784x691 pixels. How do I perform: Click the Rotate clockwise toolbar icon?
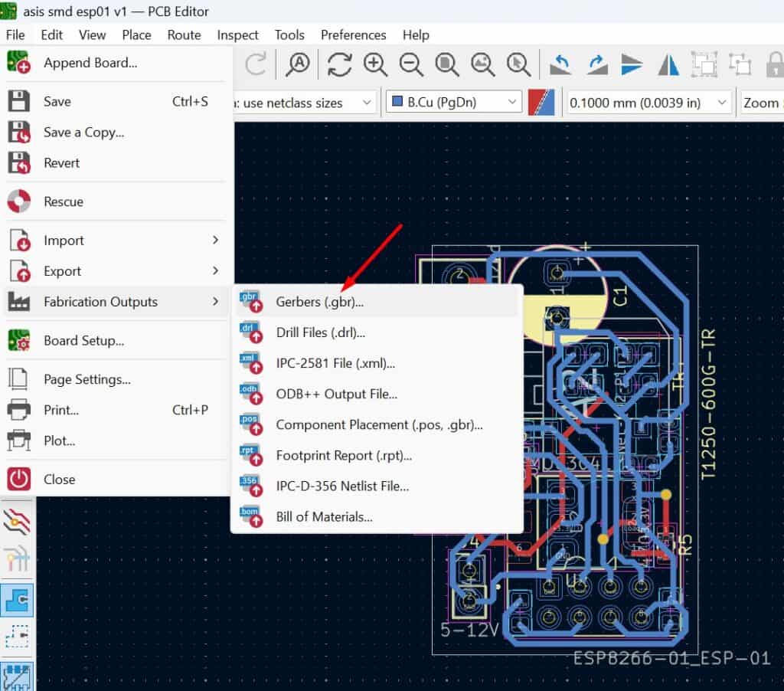coord(597,65)
